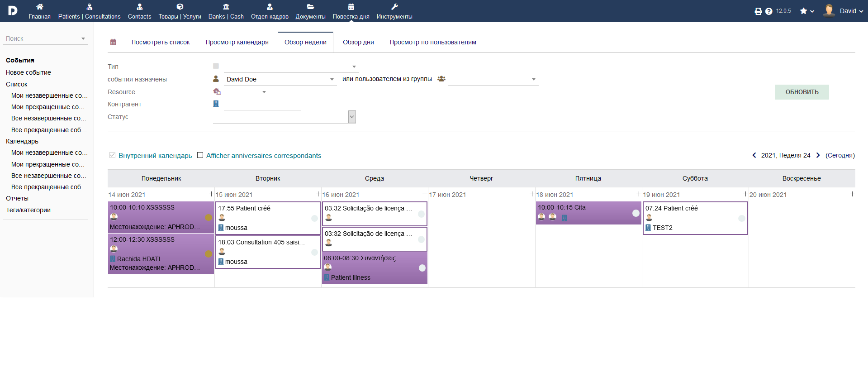The width and height of the screenshot is (868, 382).
Task: Switch to the Обзор дня tab
Action: [x=358, y=42]
